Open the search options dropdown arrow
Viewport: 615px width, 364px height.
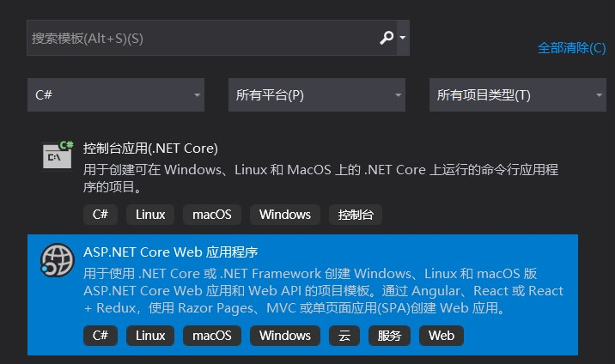403,38
